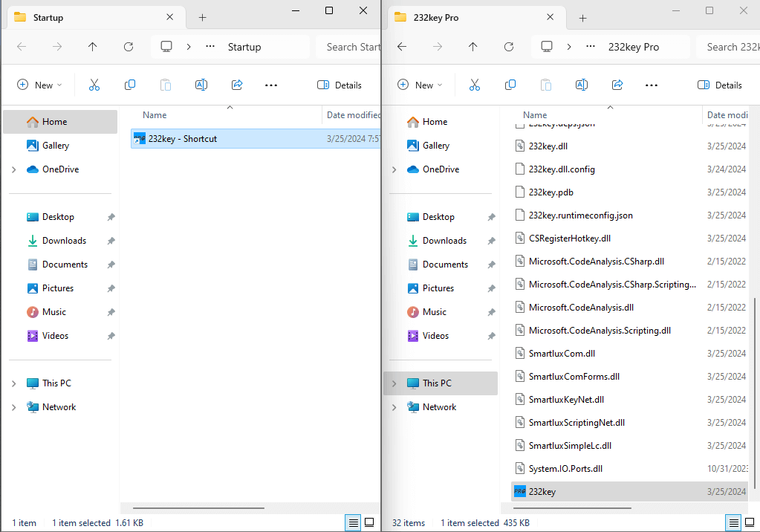Screen dimensions: 760x532
Task: Click Paste icon in 232key Pro window toolbar
Action: (x=546, y=85)
